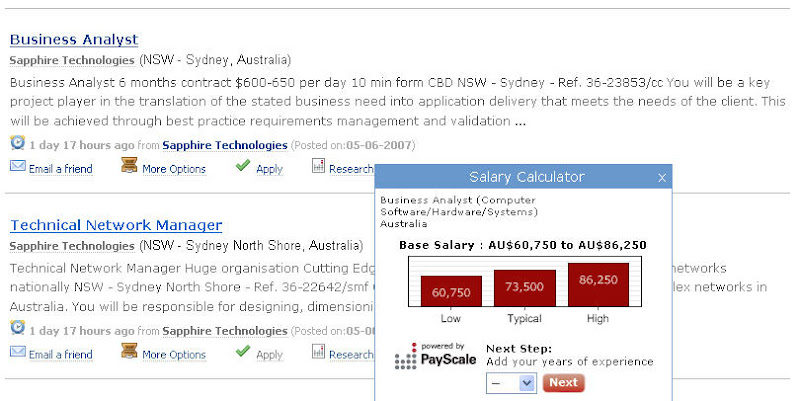
Task: Click More Options icon under Technical Network Manager
Action: pyautogui.click(x=129, y=352)
